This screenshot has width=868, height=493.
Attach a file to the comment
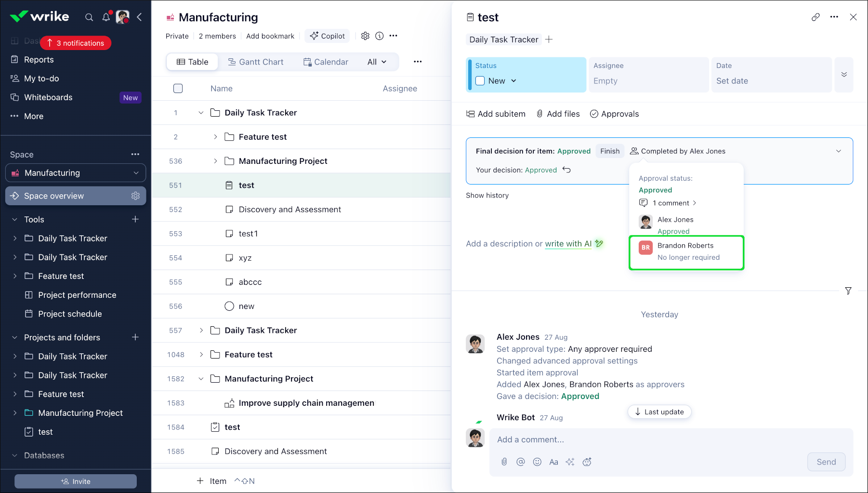point(504,462)
